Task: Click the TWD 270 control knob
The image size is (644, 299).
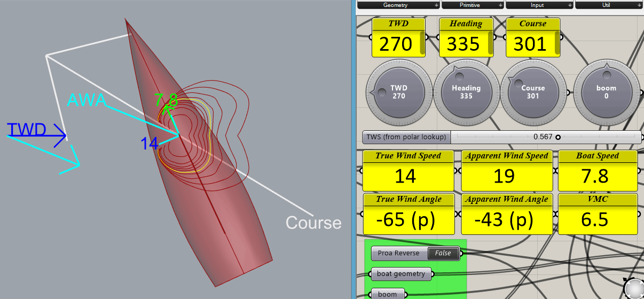Action: [399, 92]
